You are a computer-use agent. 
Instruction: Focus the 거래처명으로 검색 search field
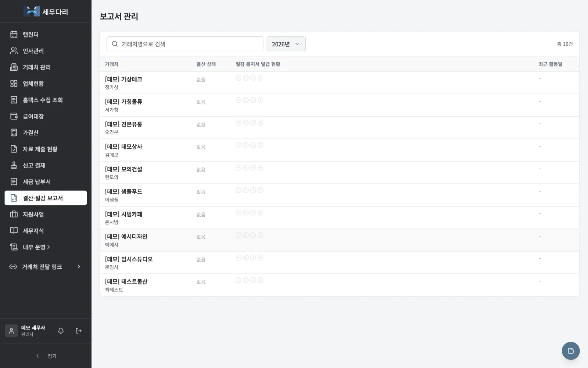pos(185,44)
